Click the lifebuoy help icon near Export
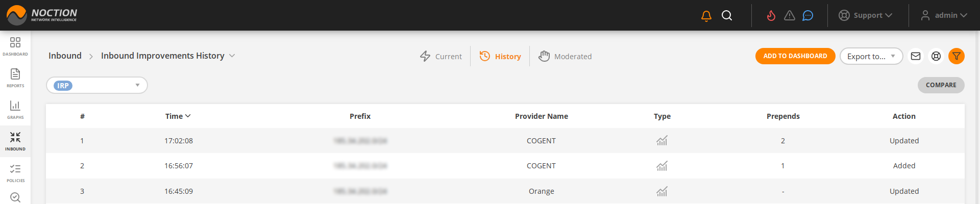Screen dimensions: 980x204 pos(936,56)
